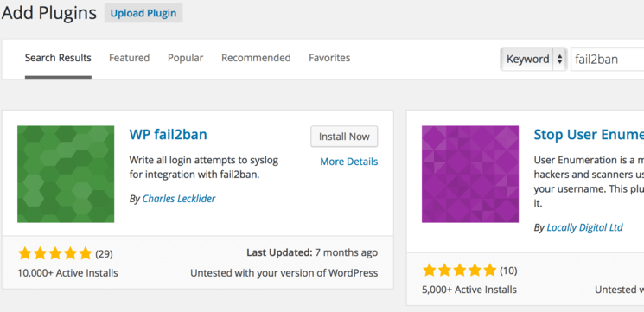644x312 pixels.
Task: Click the five-star rating for WP fail2ban
Action: [x=55, y=254]
